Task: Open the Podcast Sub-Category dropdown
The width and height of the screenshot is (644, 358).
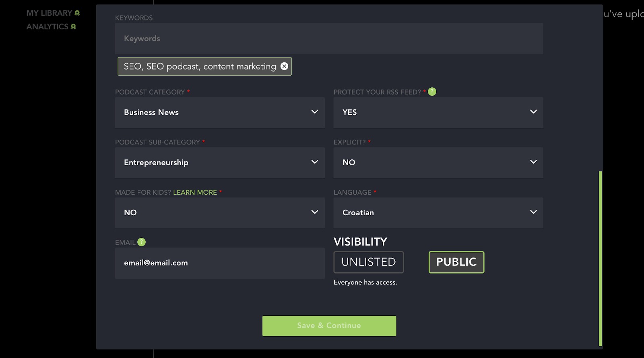Action: pyautogui.click(x=220, y=163)
